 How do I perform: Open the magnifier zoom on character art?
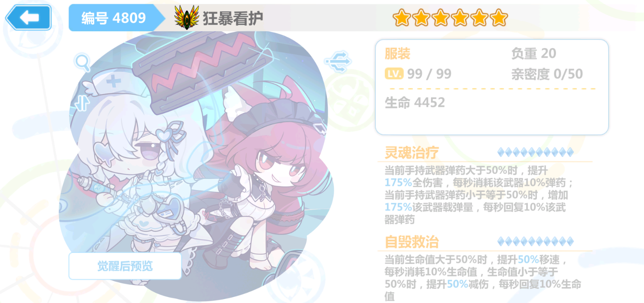(x=82, y=62)
